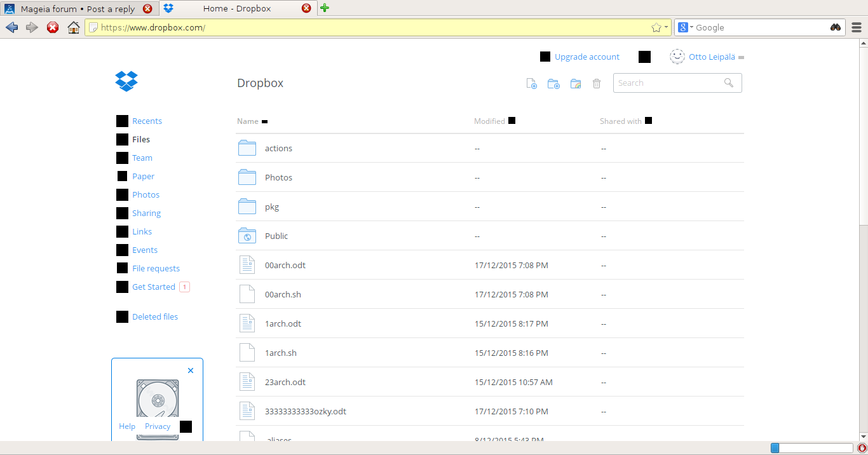Click the upload file icon

click(x=532, y=83)
